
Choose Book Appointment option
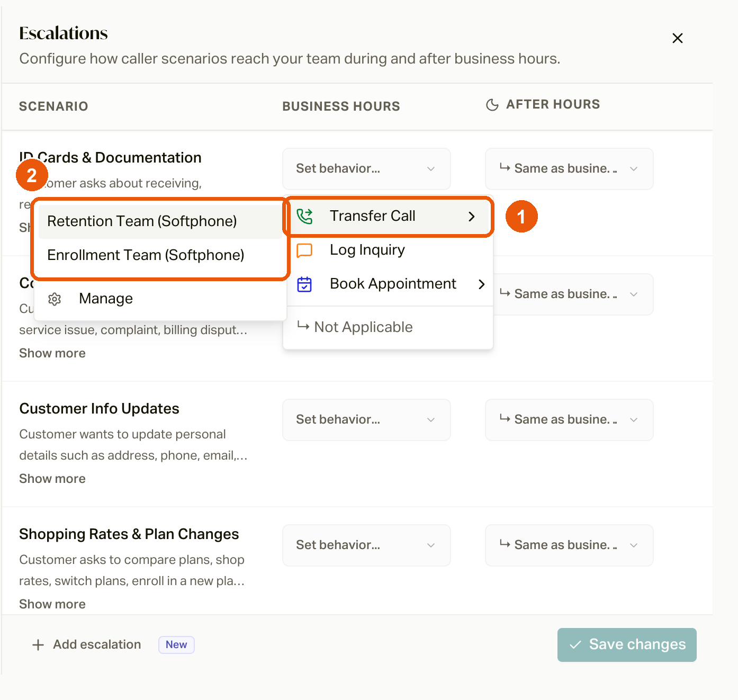coord(388,284)
